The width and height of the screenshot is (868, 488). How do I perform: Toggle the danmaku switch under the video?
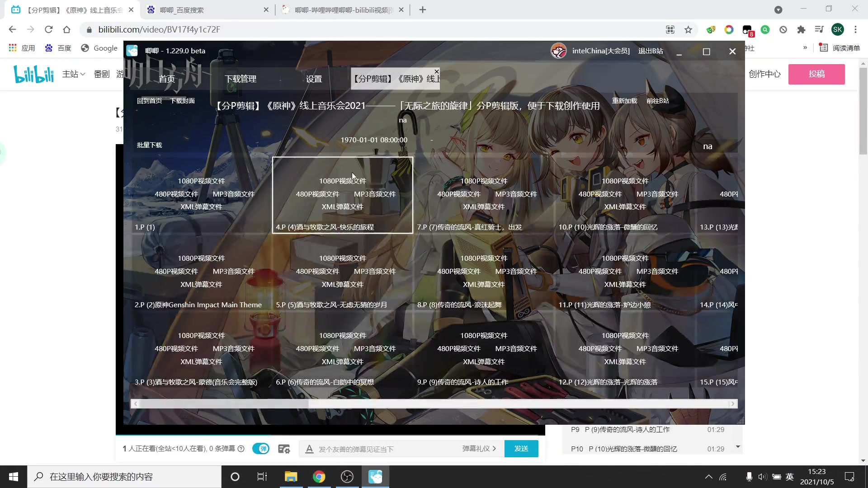coord(261,449)
